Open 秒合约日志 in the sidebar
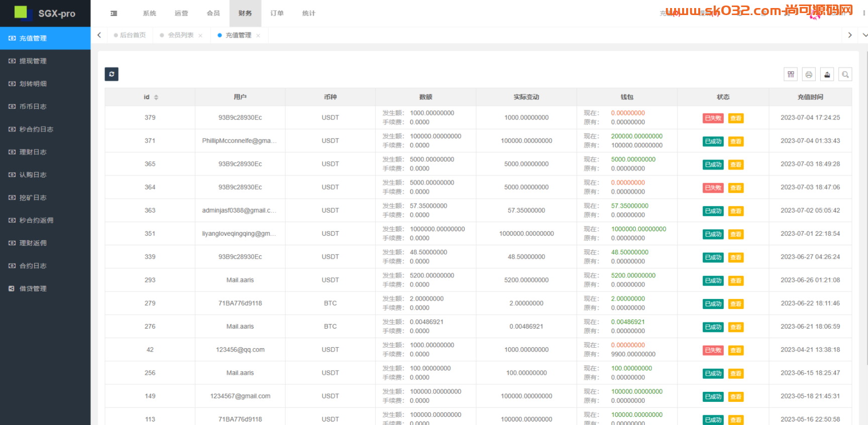Screen dimensions: 868x425 [45, 129]
